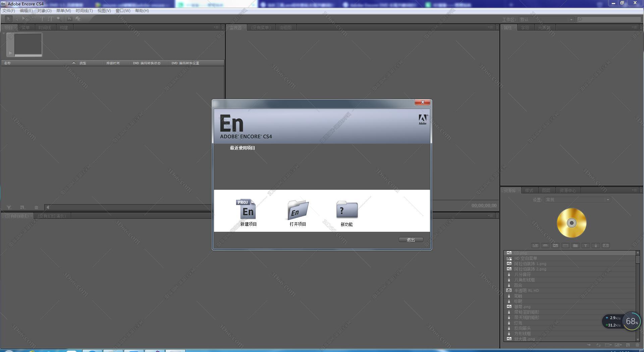Activate the zoom tool
The image size is (644, 352).
tap(59, 19)
